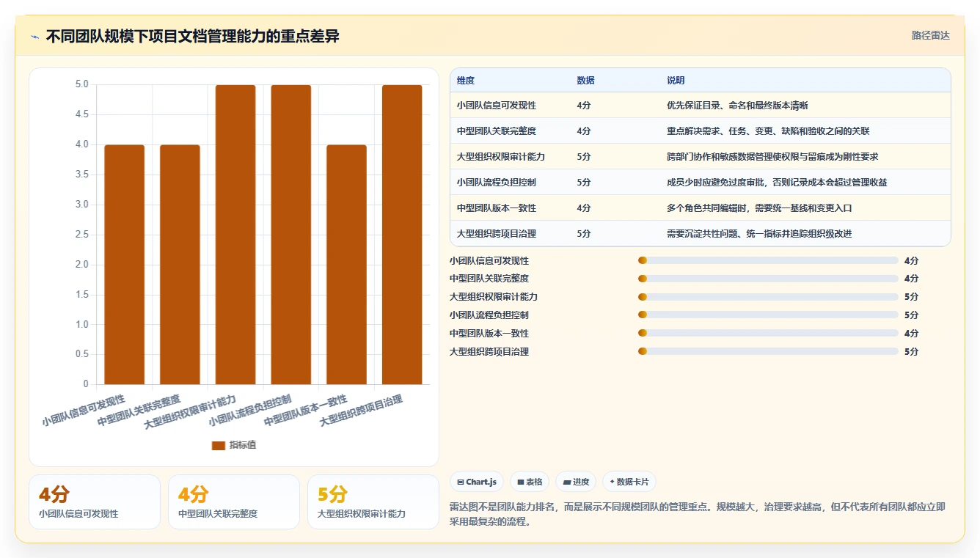Click the 数据 column header

tap(586, 81)
